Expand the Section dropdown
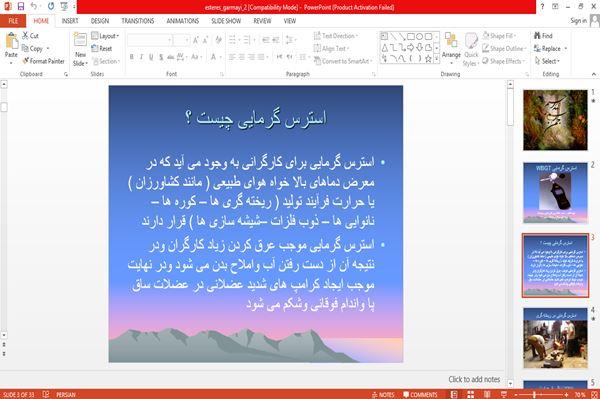 pyautogui.click(x=106, y=61)
